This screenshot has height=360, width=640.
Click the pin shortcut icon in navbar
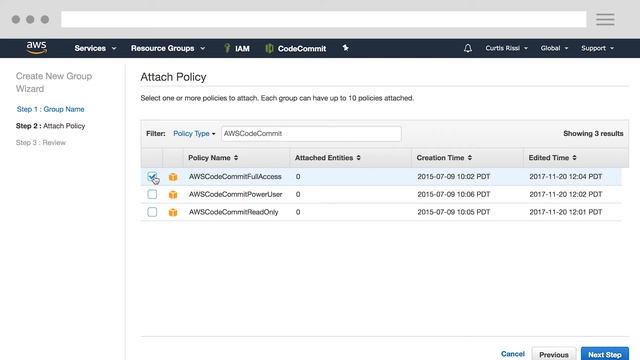coord(345,48)
